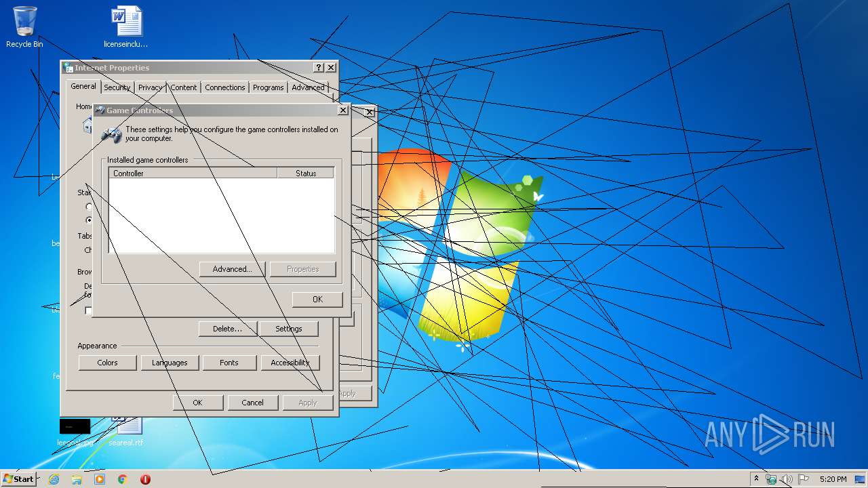Click the Internet Properties help question mark

[319, 67]
